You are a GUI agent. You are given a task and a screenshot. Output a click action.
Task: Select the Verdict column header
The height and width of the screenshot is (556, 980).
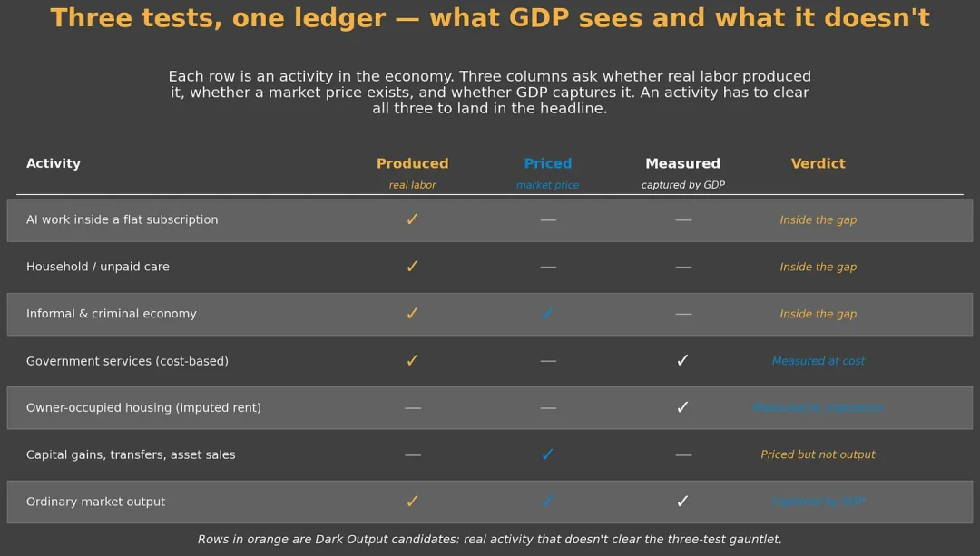pos(818,163)
